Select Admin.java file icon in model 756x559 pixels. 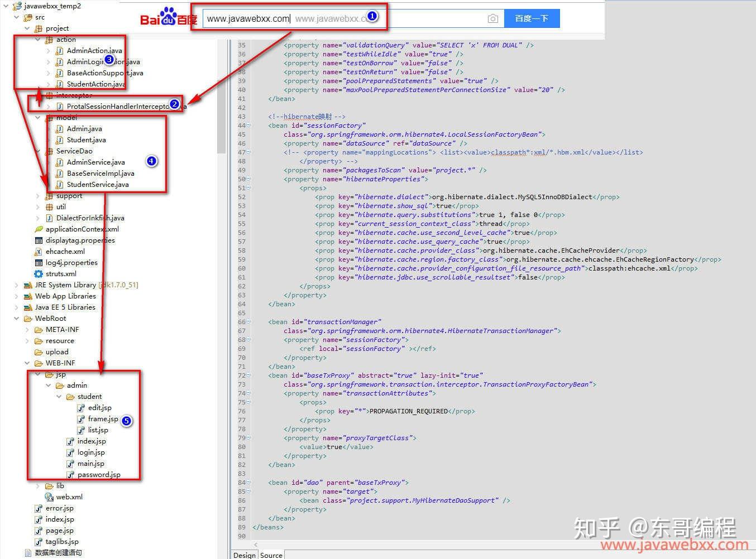[x=60, y=129]
